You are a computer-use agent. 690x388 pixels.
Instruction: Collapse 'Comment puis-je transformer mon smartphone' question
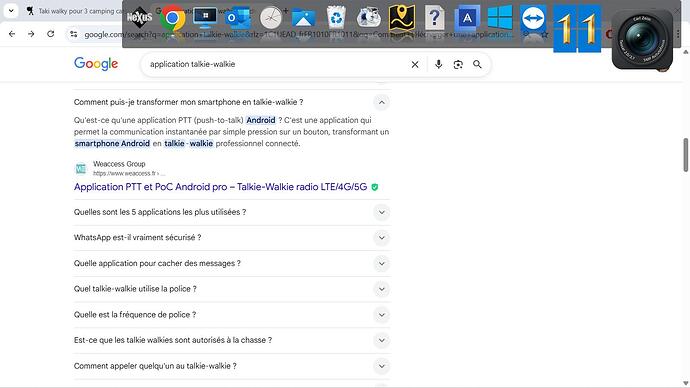tap(382, 102)
